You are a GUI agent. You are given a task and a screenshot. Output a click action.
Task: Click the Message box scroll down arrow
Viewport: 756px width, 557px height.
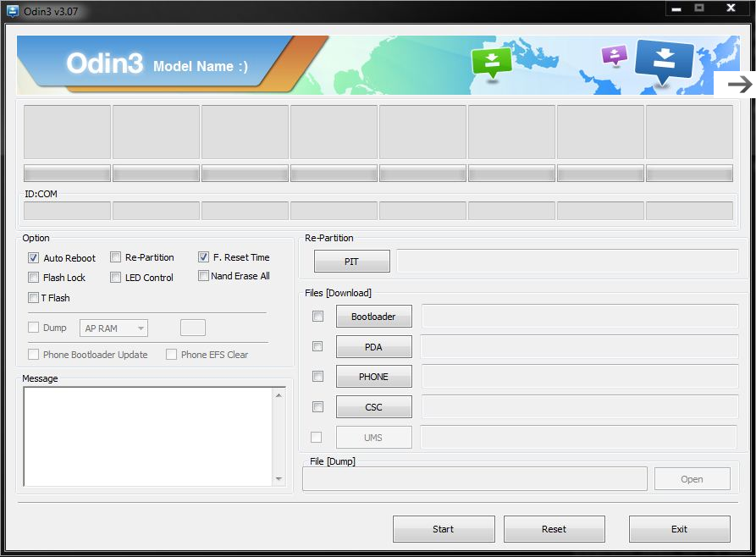(279, 478)
